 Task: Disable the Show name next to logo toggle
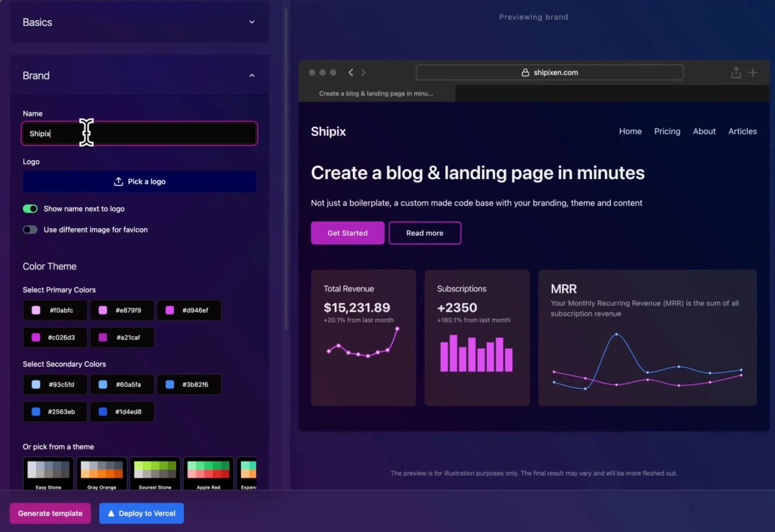(30, 209)
